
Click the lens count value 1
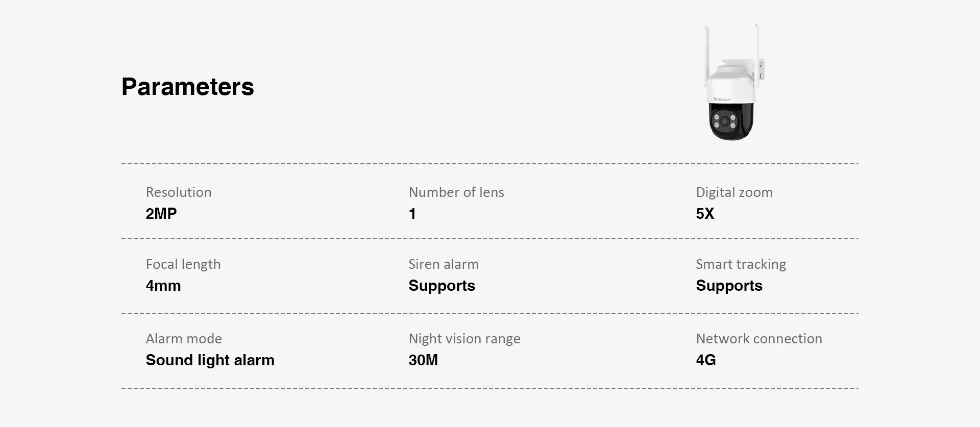412,214
